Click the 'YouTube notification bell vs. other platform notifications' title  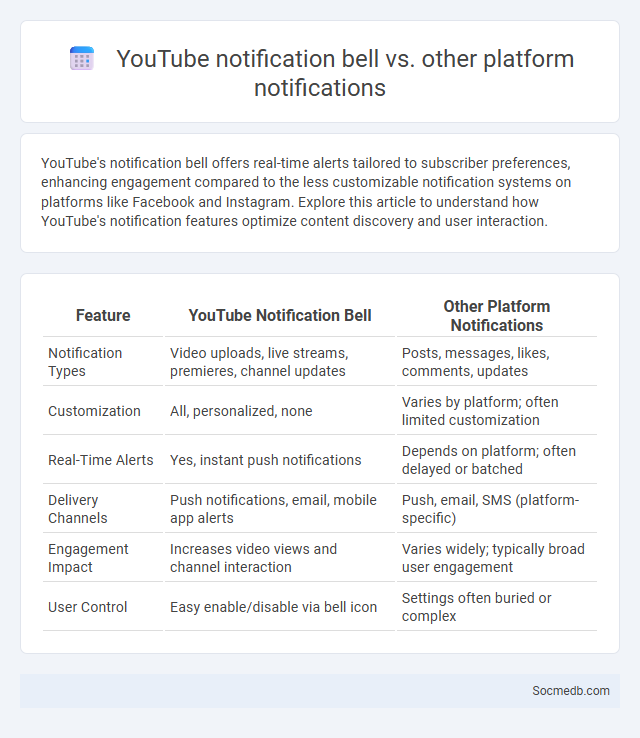pos(345,73)
